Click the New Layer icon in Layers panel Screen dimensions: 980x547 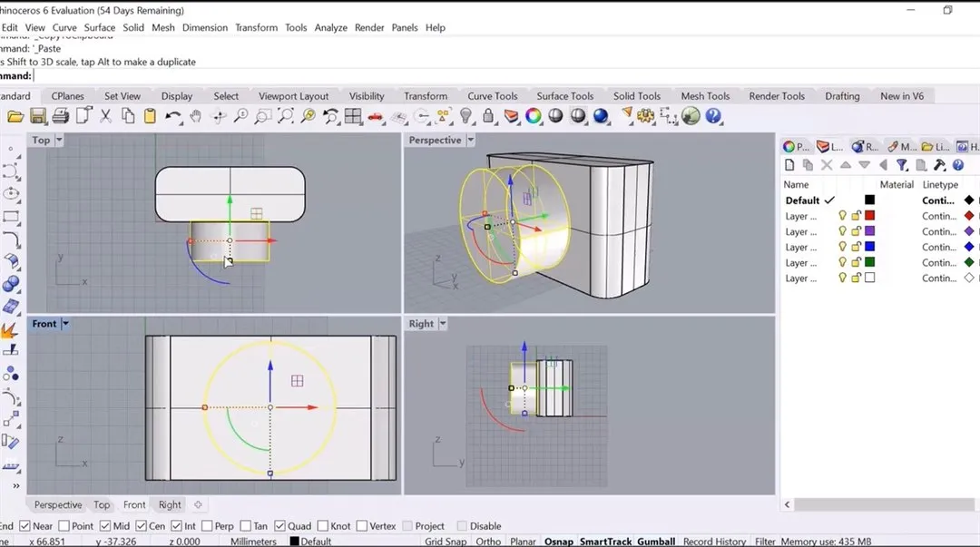tap(789, 164)
